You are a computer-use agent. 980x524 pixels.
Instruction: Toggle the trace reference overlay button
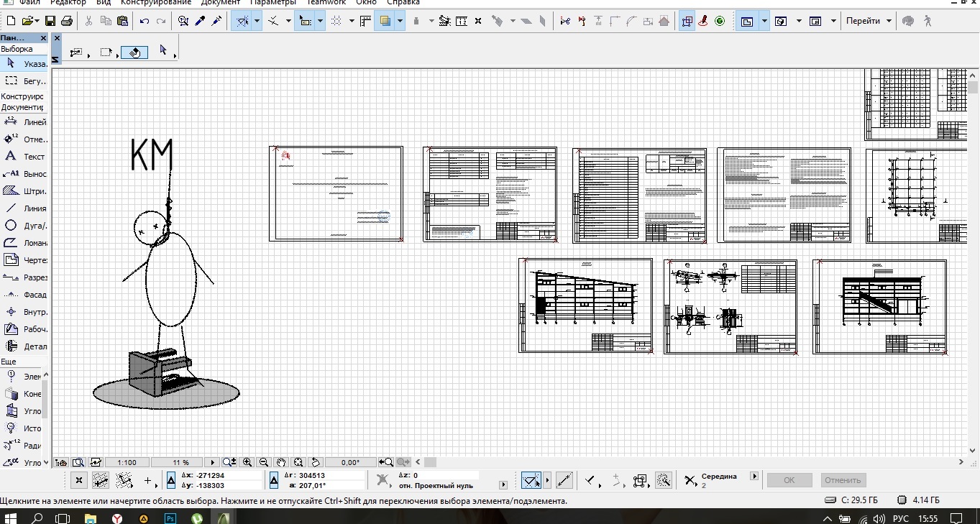(x=385, y=22)
